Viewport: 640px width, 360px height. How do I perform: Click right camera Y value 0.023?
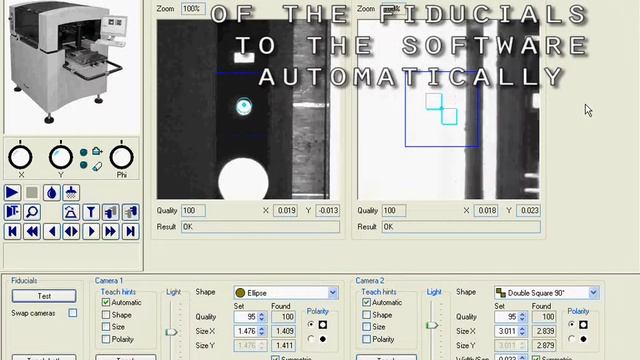(528, 211)
